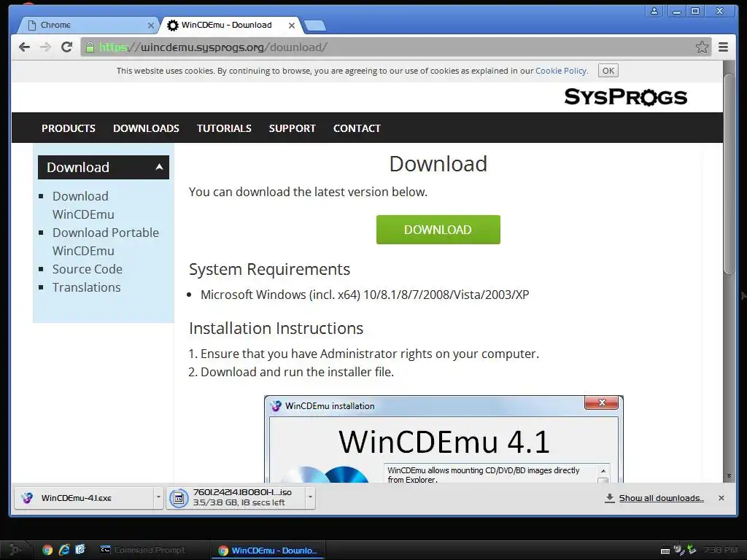This screenshot has height=560, width=747.
Task: Expand WinCDEmu-4.1.exe download options arrow
Action: (x=158, y=497)
